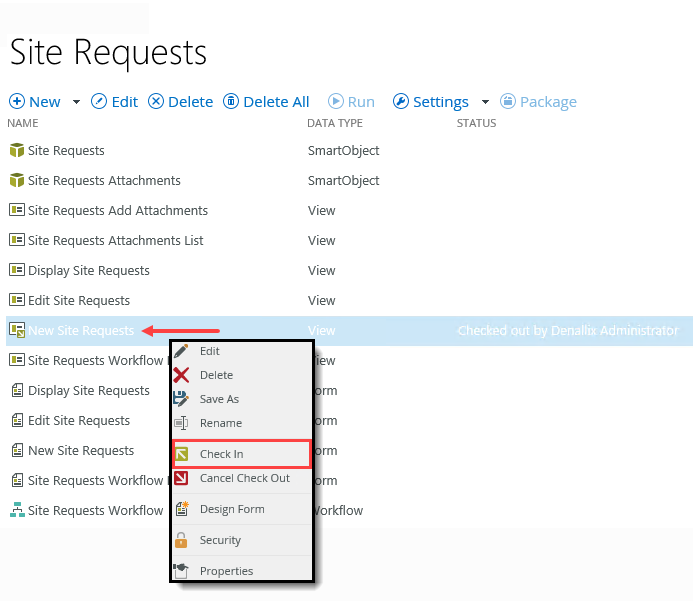Viewport: 693px width, 601px height.
Task: Expand the dropdown arrow next to New
Action: [x=76, y=102]
